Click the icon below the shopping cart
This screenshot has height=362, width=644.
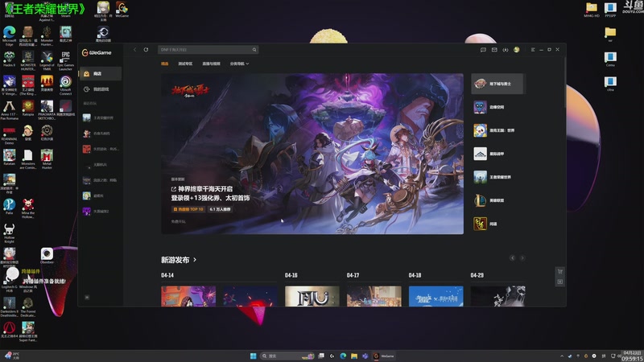pyautogui.click(x=559, y=282)
